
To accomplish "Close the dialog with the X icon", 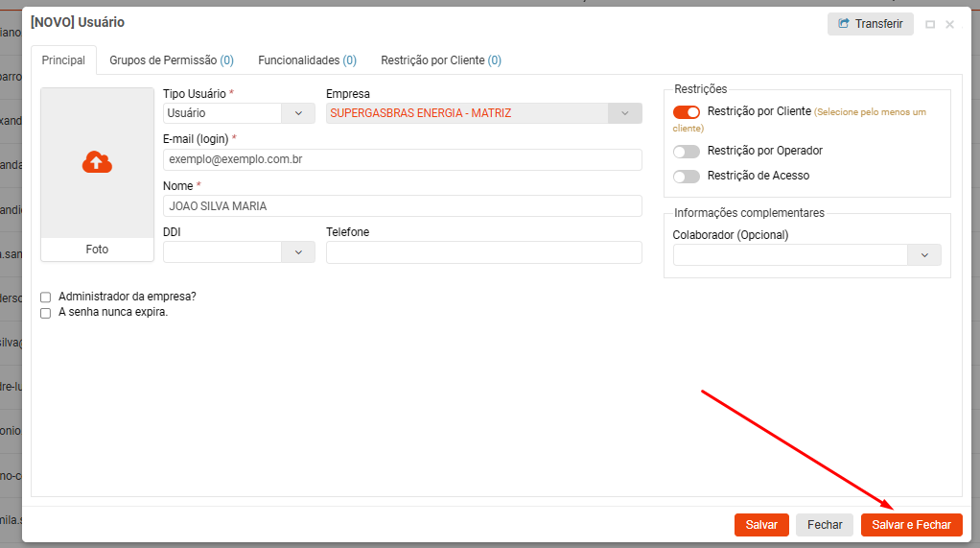I will pyautogui.click(x=949, y=25).
